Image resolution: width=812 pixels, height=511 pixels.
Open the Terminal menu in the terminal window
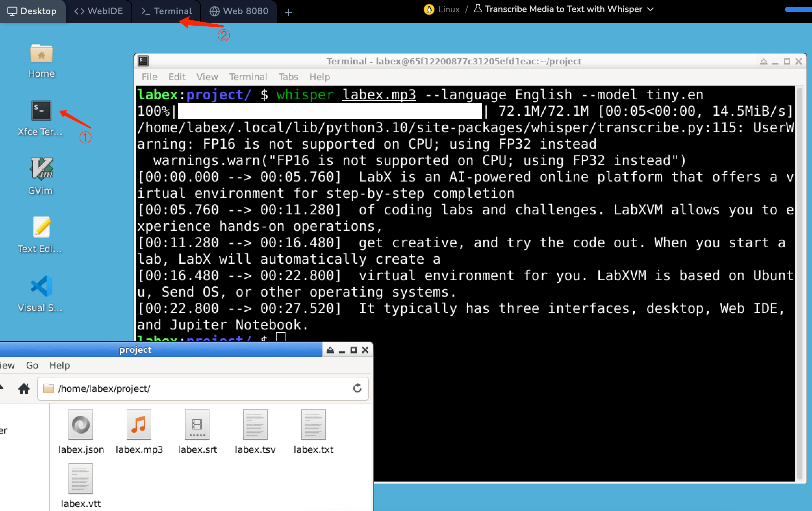[248, 77]
